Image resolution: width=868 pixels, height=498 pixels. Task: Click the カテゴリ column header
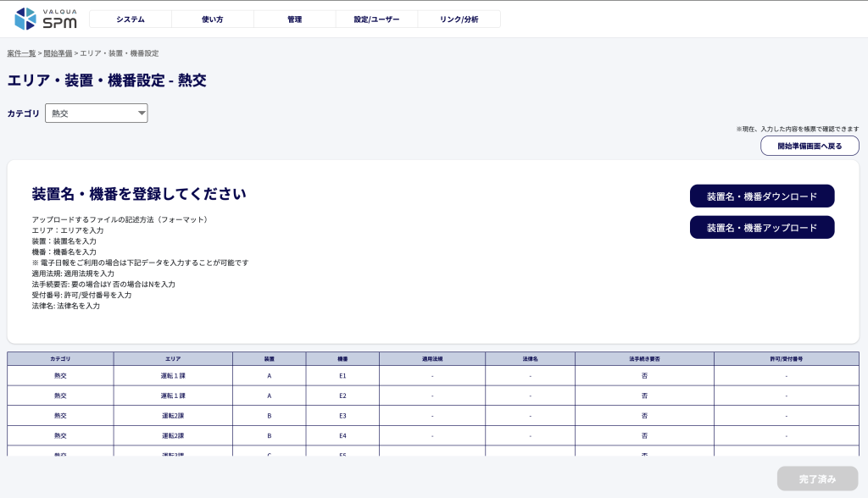click(x=60, y=359)
